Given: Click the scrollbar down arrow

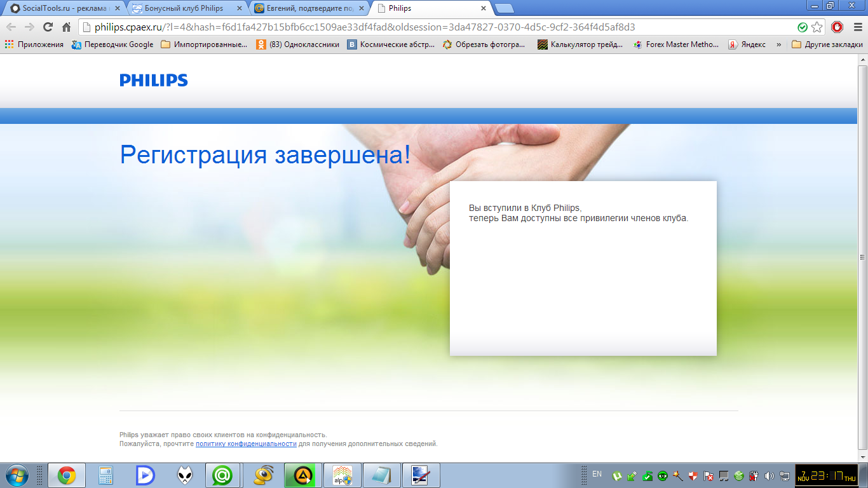Looking at the screenshot, I should [x=863, y=457].
